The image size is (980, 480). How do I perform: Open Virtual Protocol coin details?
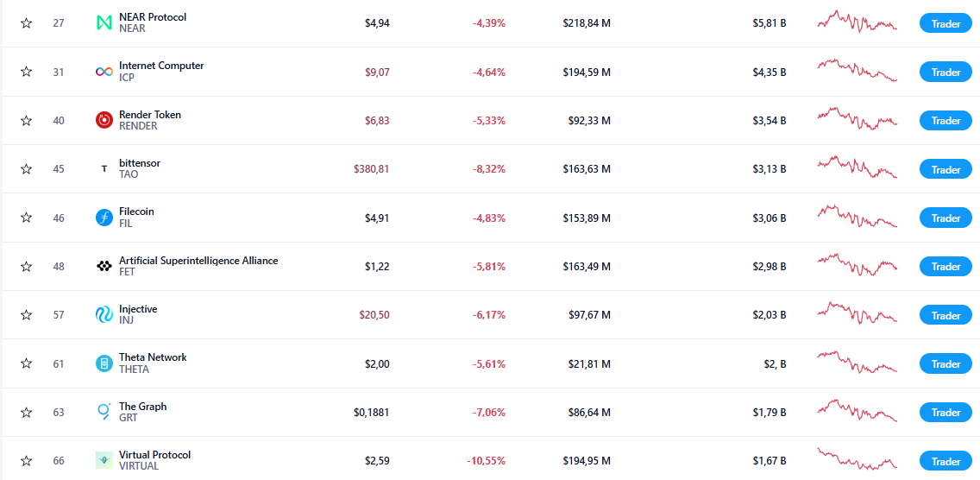click(154, 455)
